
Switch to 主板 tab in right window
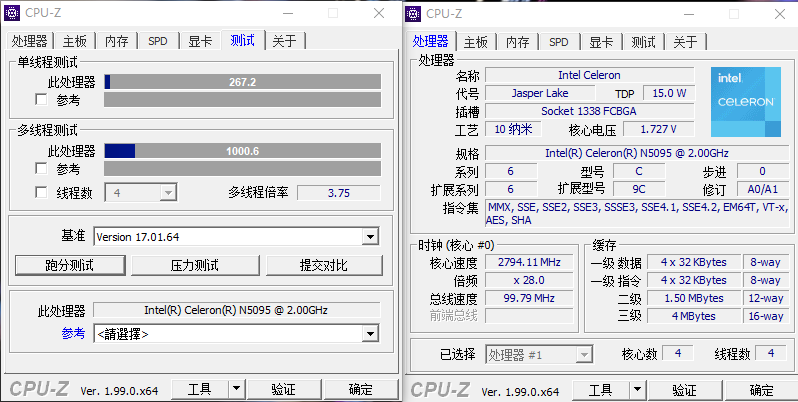pos(476,42)
